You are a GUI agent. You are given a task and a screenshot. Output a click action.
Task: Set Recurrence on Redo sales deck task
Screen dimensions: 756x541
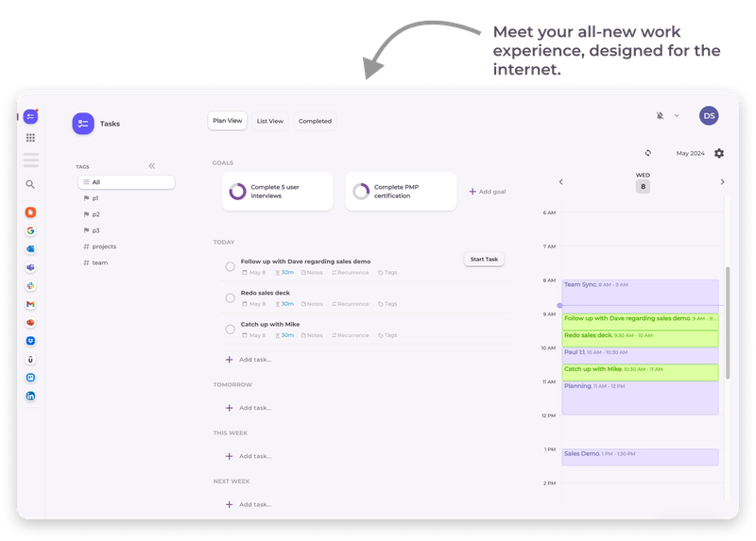[350, 304]
